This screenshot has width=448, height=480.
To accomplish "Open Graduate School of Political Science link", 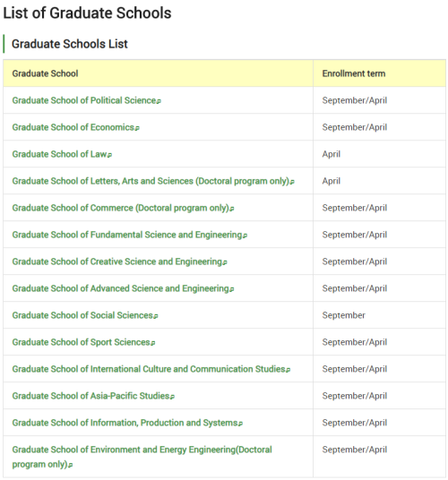I will coord(86,100).
